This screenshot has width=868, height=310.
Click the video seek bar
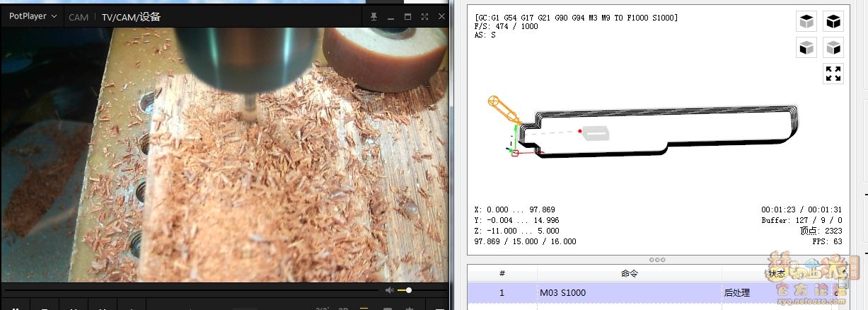tap(191, 290)
